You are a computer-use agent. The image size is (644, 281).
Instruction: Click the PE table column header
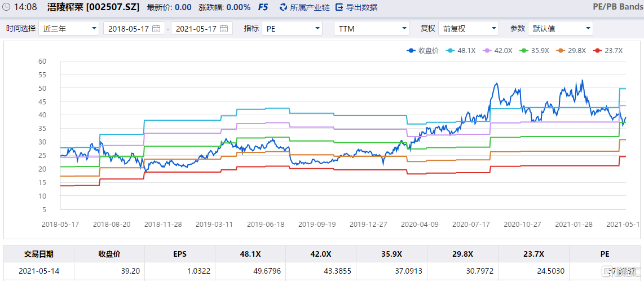point(604,254)
